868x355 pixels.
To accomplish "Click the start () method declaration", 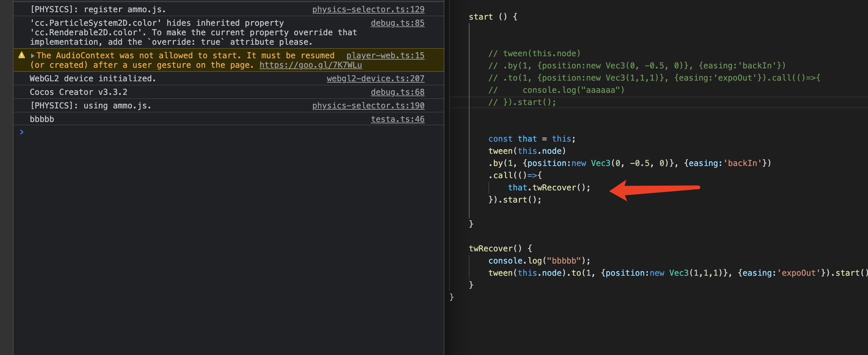I will coord(493,17).
